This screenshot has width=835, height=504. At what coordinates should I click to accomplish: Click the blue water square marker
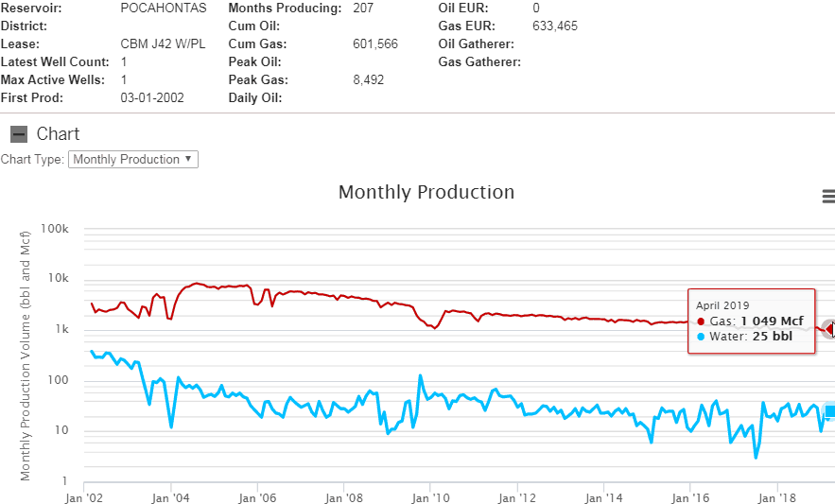tap(830, 410)
